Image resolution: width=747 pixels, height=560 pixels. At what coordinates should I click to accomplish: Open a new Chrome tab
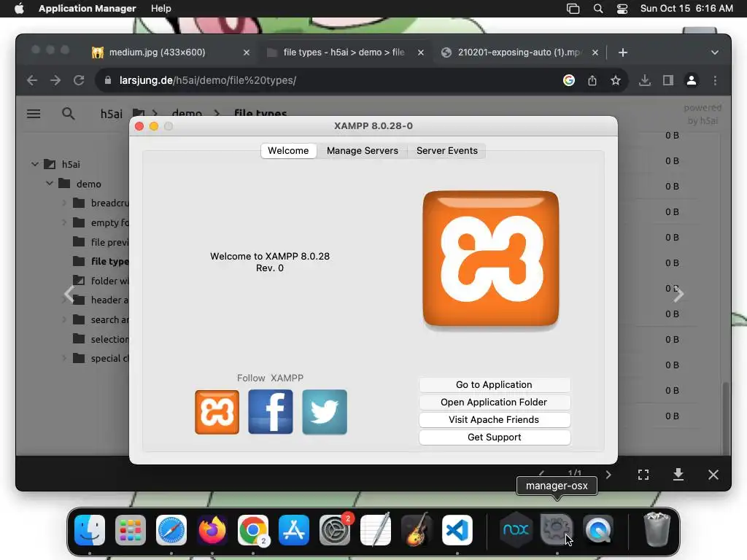point(623,52)
